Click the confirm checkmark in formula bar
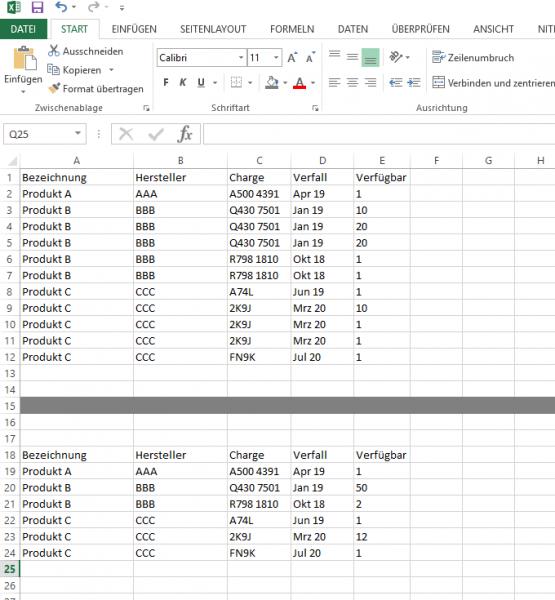Screen dimensions: 555x600 pos(156,134)
